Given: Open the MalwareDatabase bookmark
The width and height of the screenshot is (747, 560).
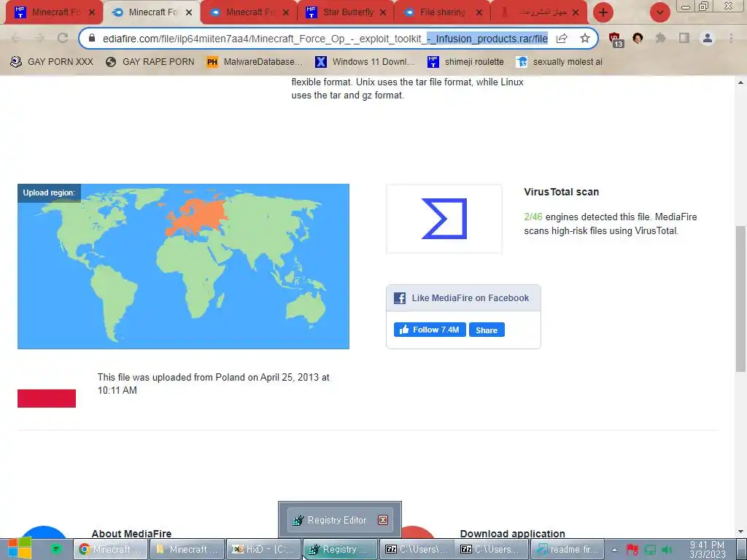Looking at the screenshot, I should (255, 62).
